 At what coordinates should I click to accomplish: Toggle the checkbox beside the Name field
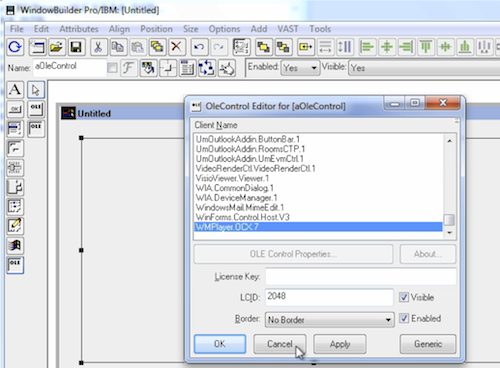[112, 68]
